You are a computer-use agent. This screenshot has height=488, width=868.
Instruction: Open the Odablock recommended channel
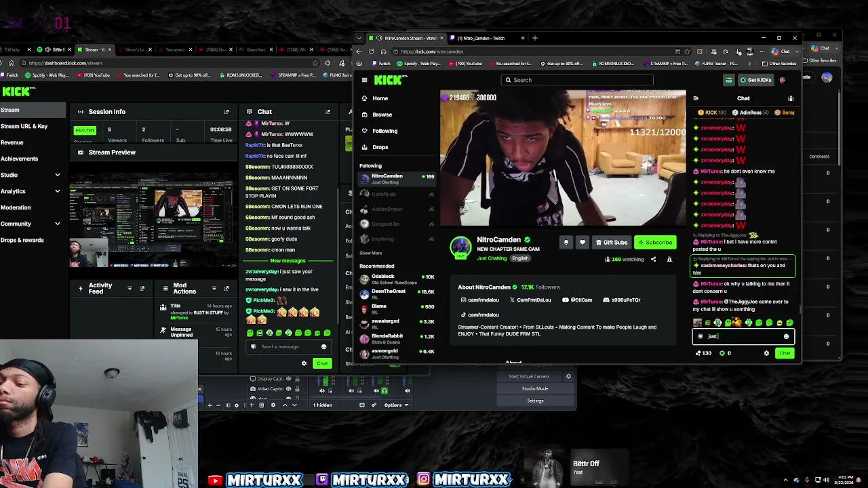pyautogui.click(x=397, y=279)
